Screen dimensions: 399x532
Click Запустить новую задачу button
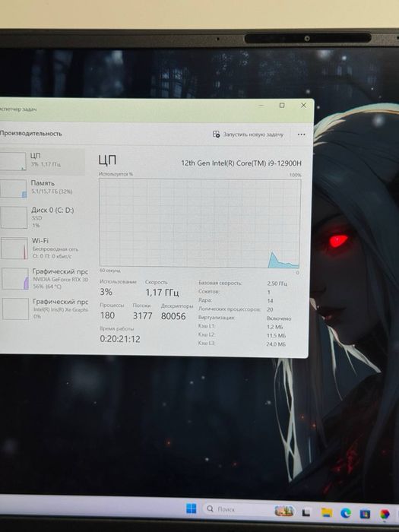click(248, 135)
